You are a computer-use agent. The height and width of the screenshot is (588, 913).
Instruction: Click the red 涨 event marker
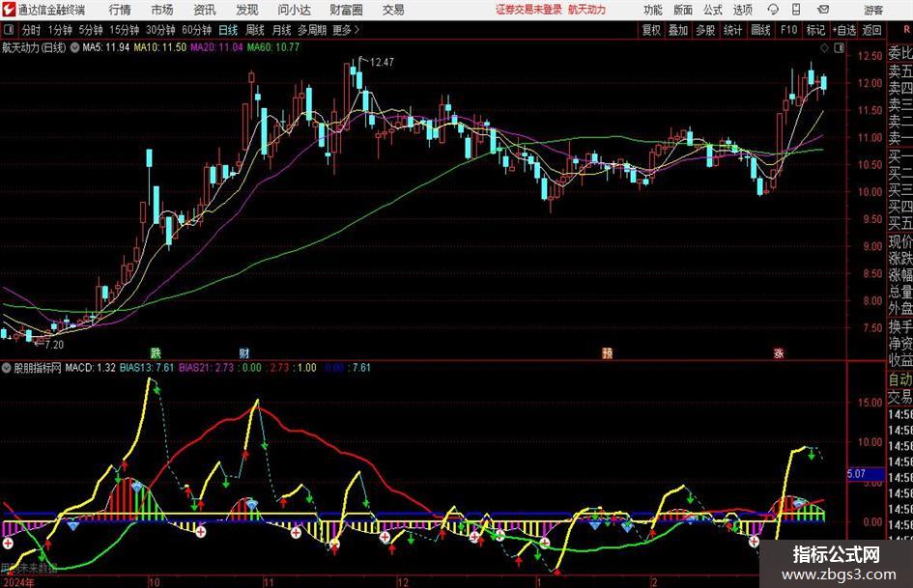779,352
